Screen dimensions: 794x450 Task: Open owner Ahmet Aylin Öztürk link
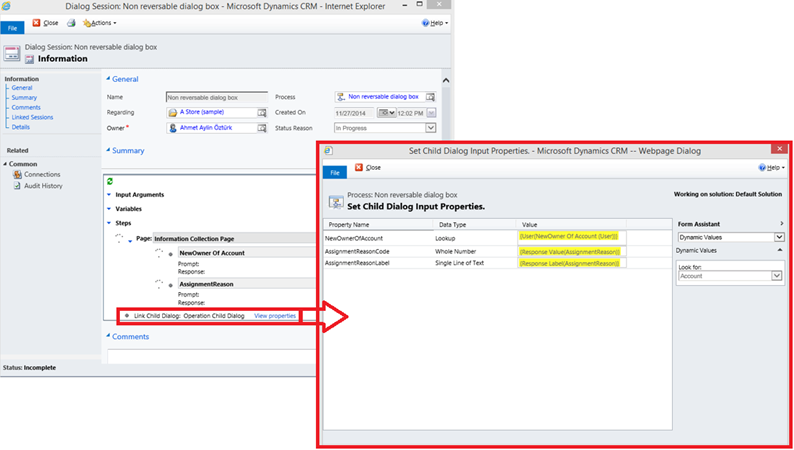pyautogui.click(x=206, y=128)
